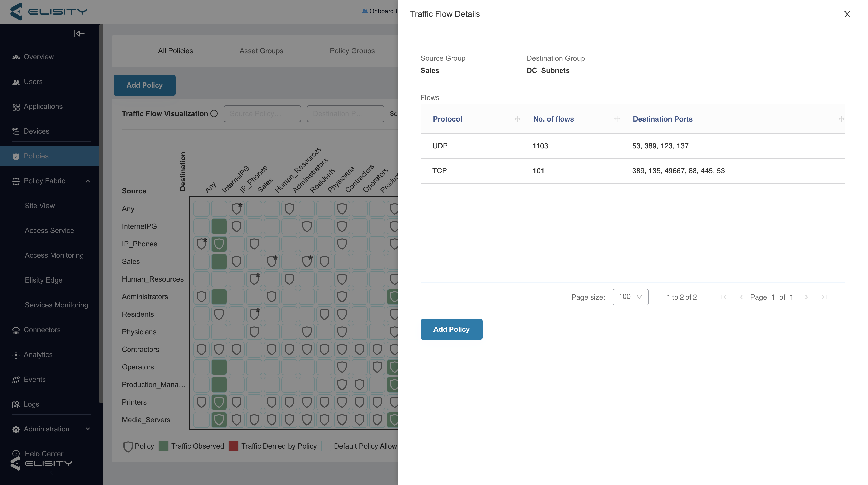Click the Policy Fabric grid icon

click(x=16, y=181)
